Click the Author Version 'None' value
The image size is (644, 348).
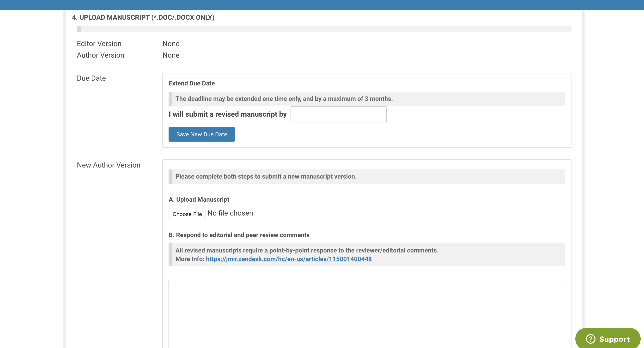tap(171, 55)
